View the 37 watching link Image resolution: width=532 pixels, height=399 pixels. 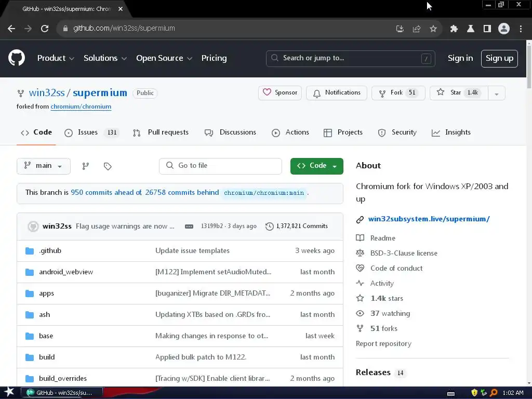[390, 313]
